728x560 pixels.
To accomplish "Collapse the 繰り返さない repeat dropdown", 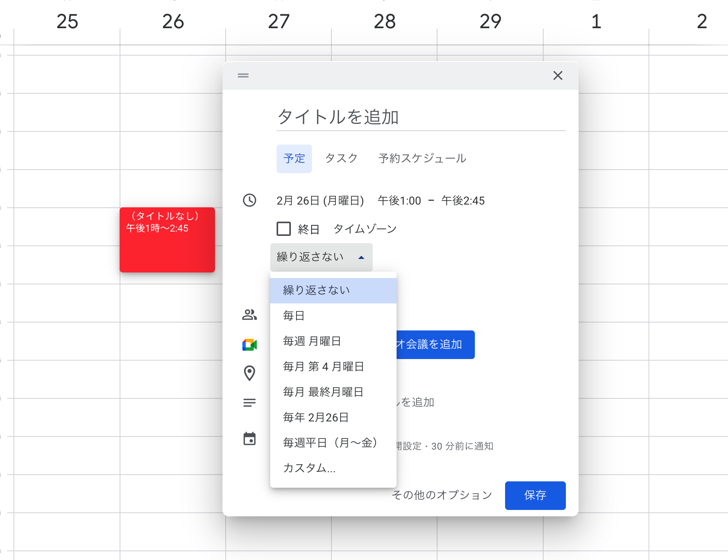I will (321, 257).
